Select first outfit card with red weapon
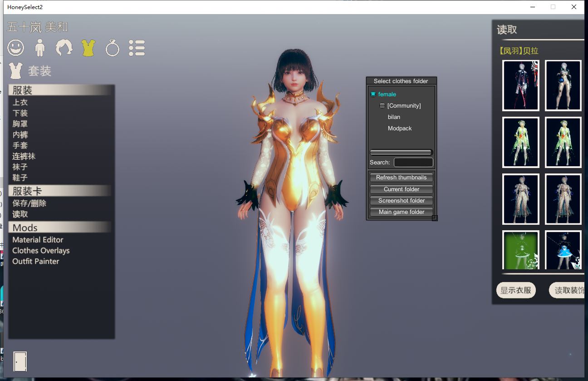 point(521,85)
